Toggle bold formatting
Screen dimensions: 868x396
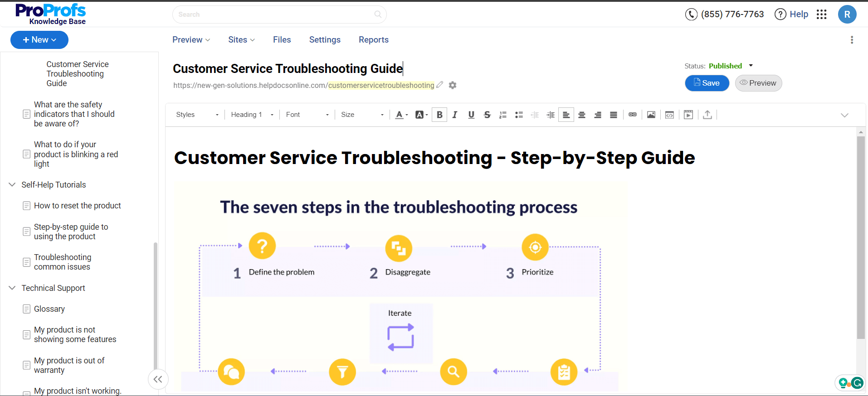pos(439,115)
